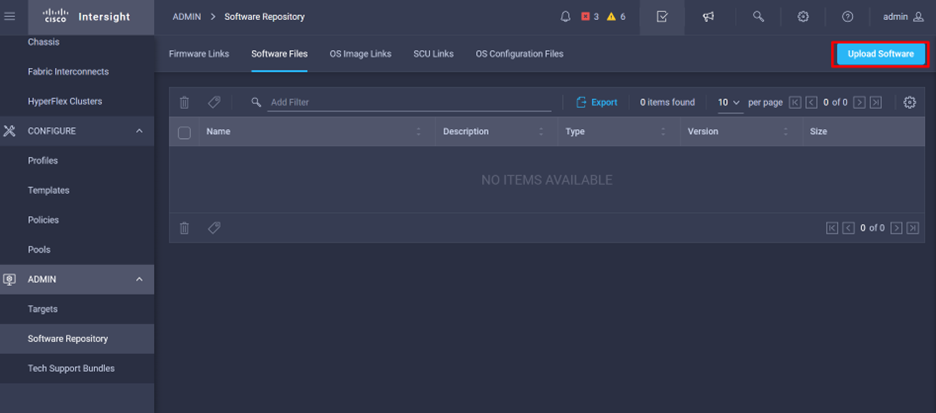Click the filter search magnifier icon
The image size is (936, 413).
tap(256, 103)
